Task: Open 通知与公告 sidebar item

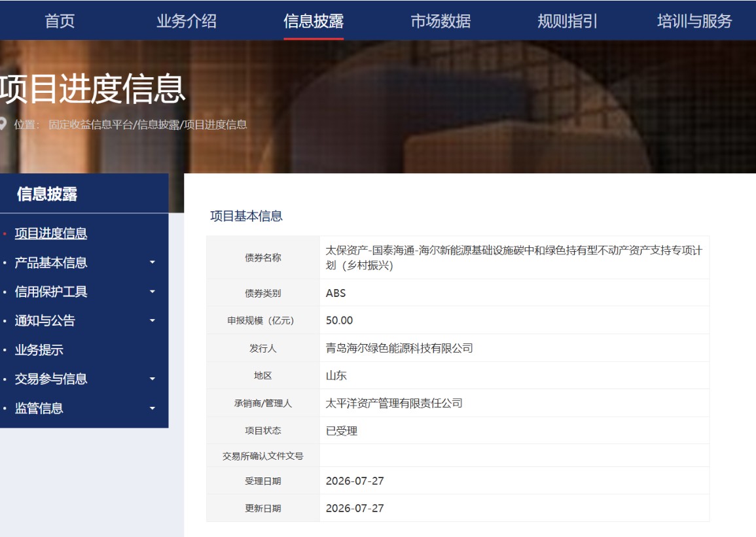Action: tap(45, 320)
